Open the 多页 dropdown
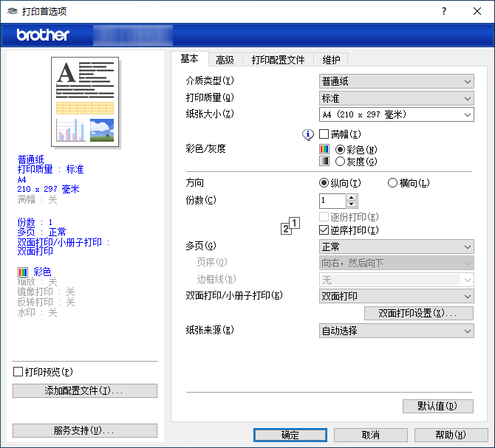The height and width of the screenshot is (448, 495). click(396, 247)
